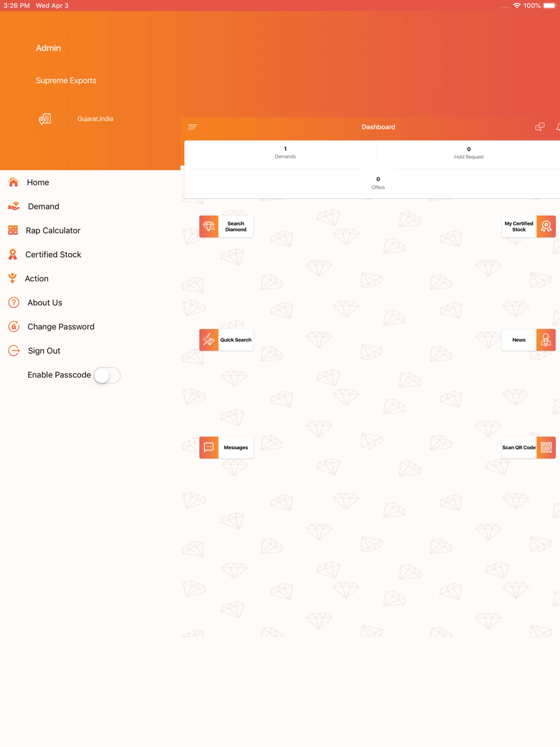Tap the company location icon beside Gujarat
This screenshot has height=747, width=560.
45,119
